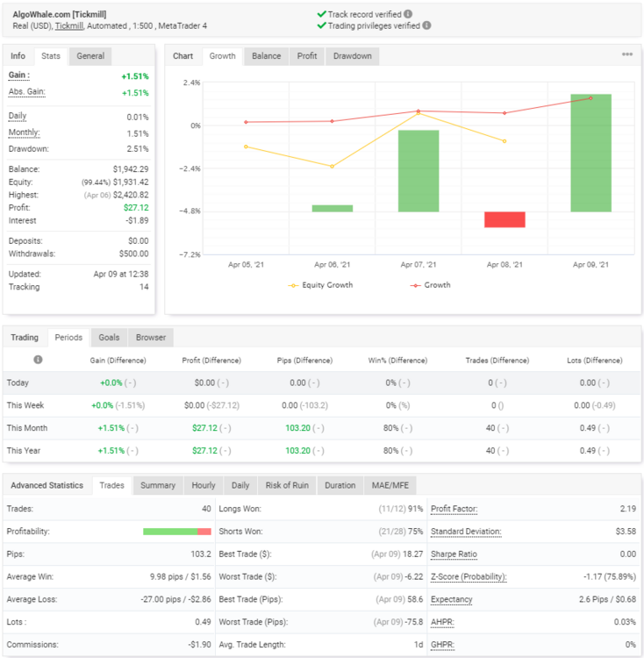Screen dimensions: 644x658
Task: Click the This Month row label
Action: coord(27,428)
